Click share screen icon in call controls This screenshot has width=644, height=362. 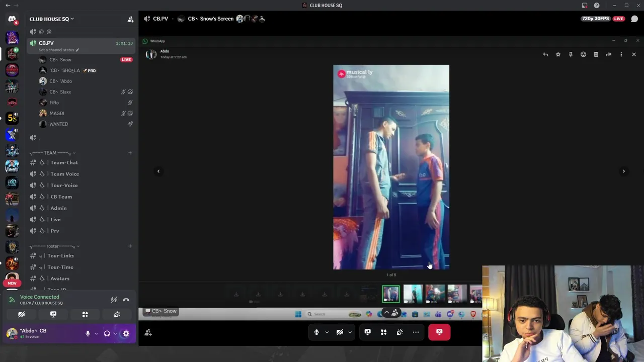[368, 332]
